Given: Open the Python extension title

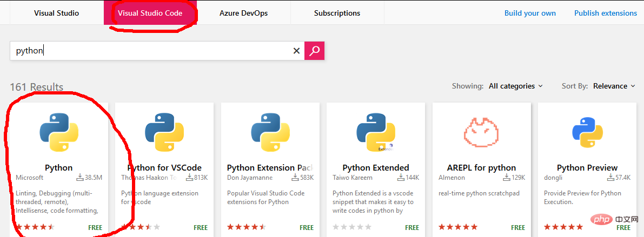Looking at the screenshot, I should tap(59, 168).
